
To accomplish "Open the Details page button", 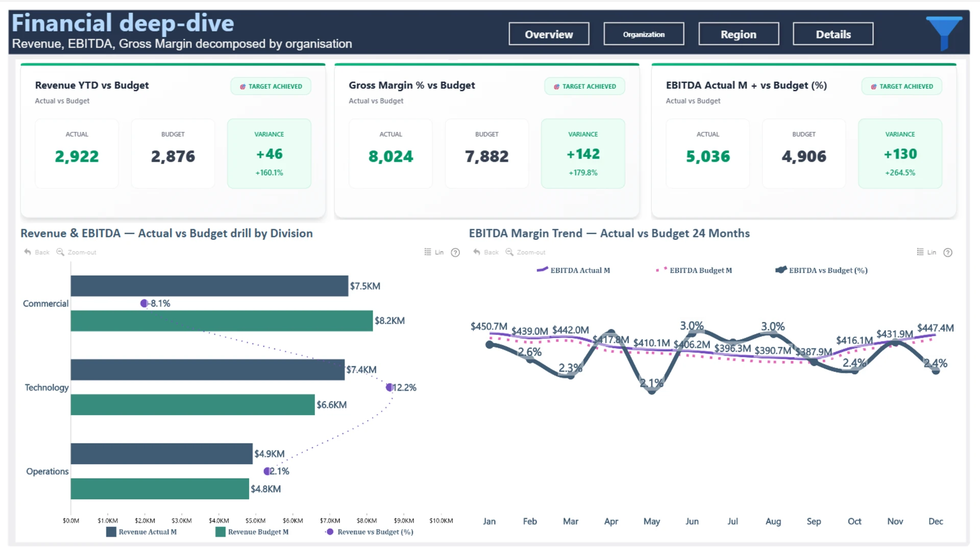I will coord(833,34).
